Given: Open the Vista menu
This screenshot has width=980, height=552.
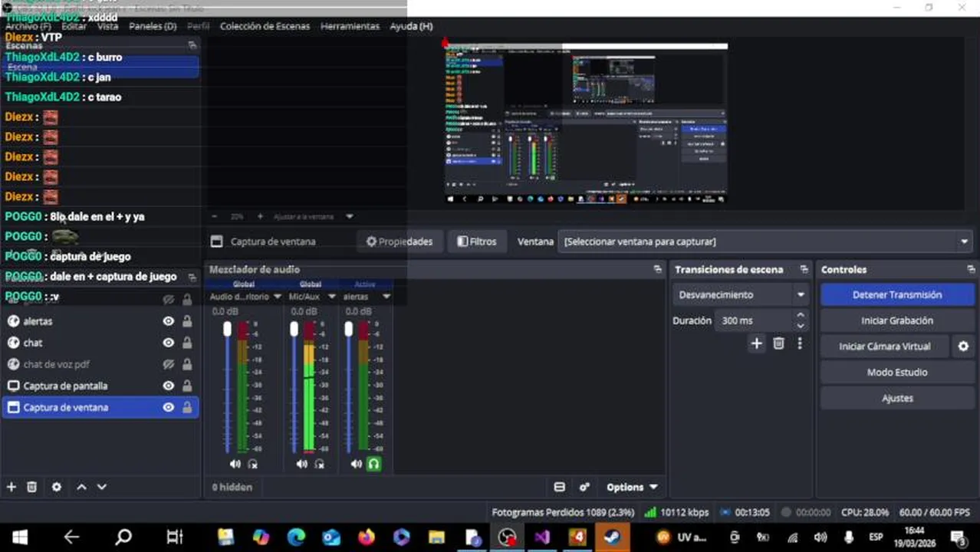Looking at the screenshot, I should point(108,26).
